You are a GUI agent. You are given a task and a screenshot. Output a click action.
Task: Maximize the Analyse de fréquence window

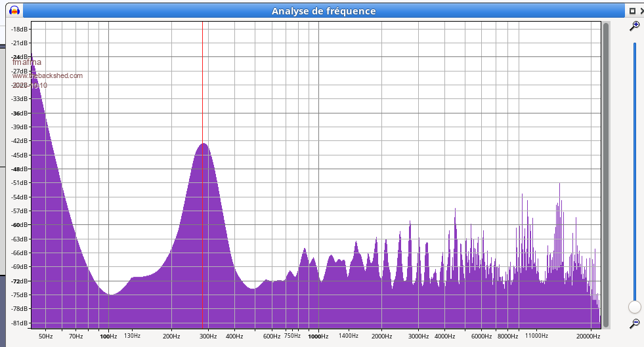click(632, 11)
